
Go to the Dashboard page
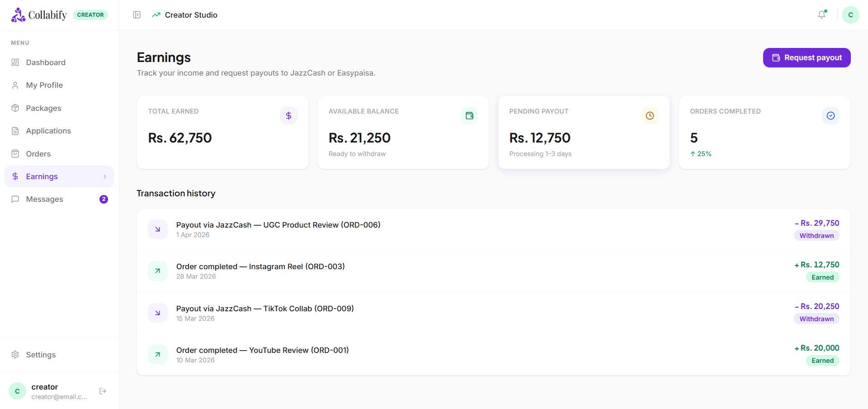pos(59,62)
